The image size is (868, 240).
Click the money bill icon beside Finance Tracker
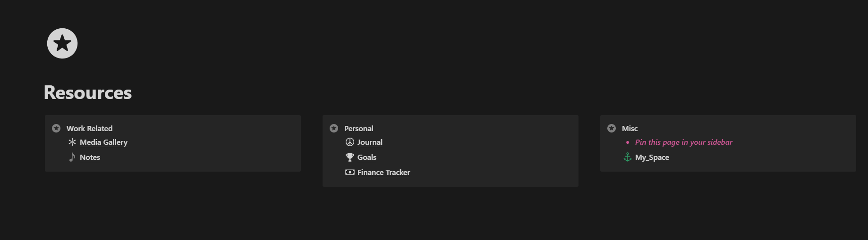tap(350, 172)
